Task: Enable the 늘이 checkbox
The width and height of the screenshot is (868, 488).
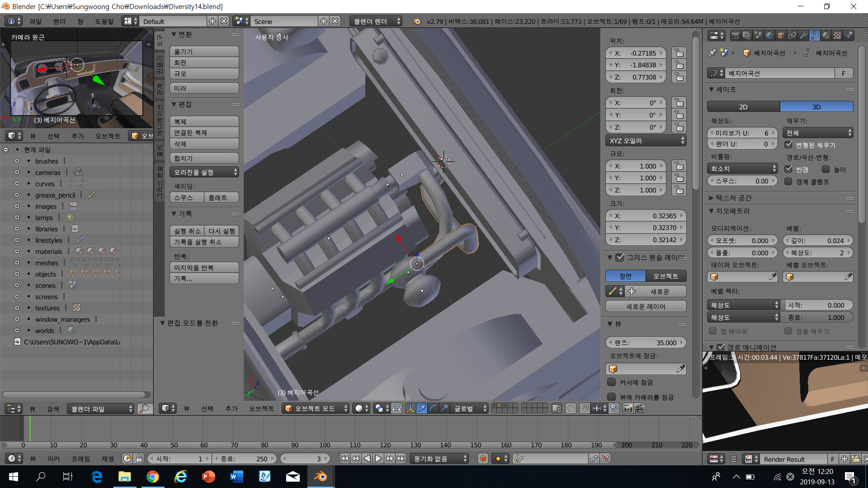Action: [x=826, y=169]
